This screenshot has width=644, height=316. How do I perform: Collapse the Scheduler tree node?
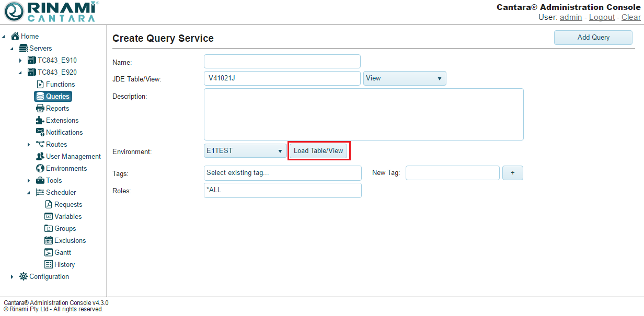(x=29, y=193)
